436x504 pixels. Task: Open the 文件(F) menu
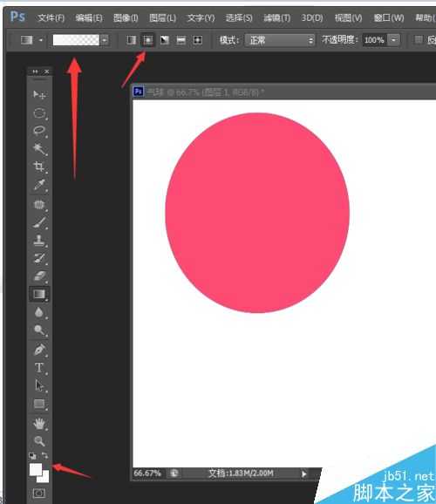[x=51, y=17]
